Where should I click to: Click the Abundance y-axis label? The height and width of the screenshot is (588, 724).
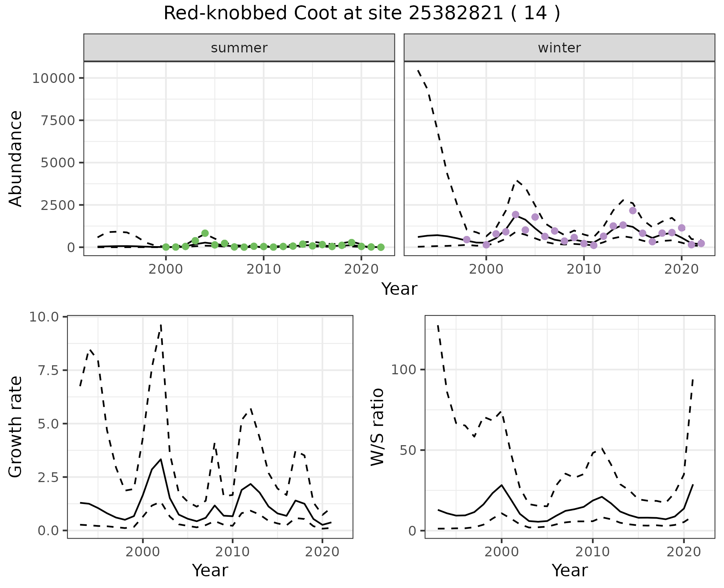16,159
